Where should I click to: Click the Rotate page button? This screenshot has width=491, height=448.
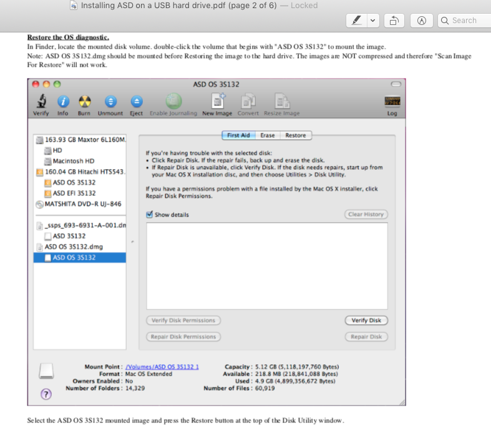[394, 21]
